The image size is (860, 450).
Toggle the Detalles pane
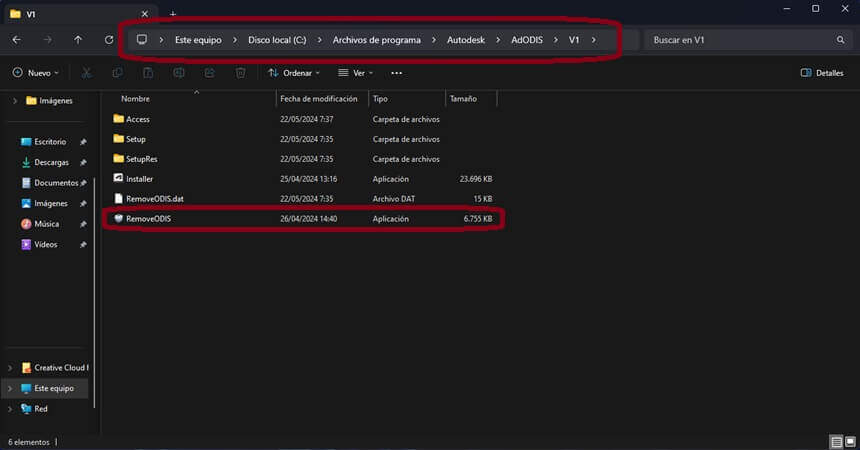pyautogui.click(x=822, y=72)
